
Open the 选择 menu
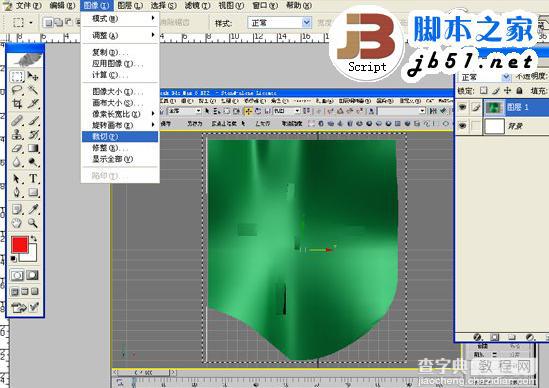pyautogui.click(x=164, y=6)
